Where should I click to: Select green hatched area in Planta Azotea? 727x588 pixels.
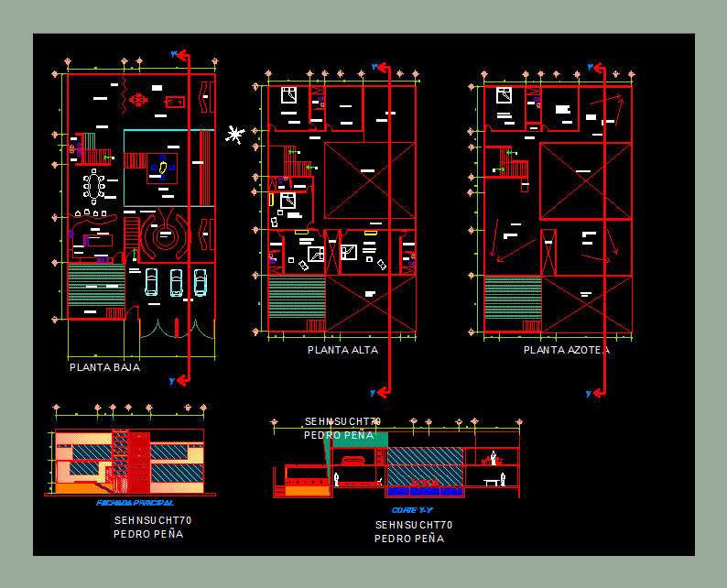coord(513,298)
